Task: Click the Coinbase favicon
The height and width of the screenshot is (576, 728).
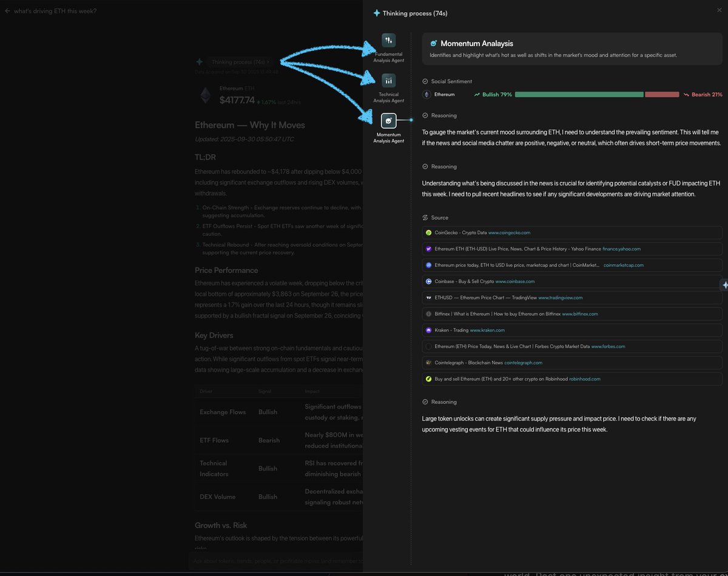Action: tap(428, 281)
